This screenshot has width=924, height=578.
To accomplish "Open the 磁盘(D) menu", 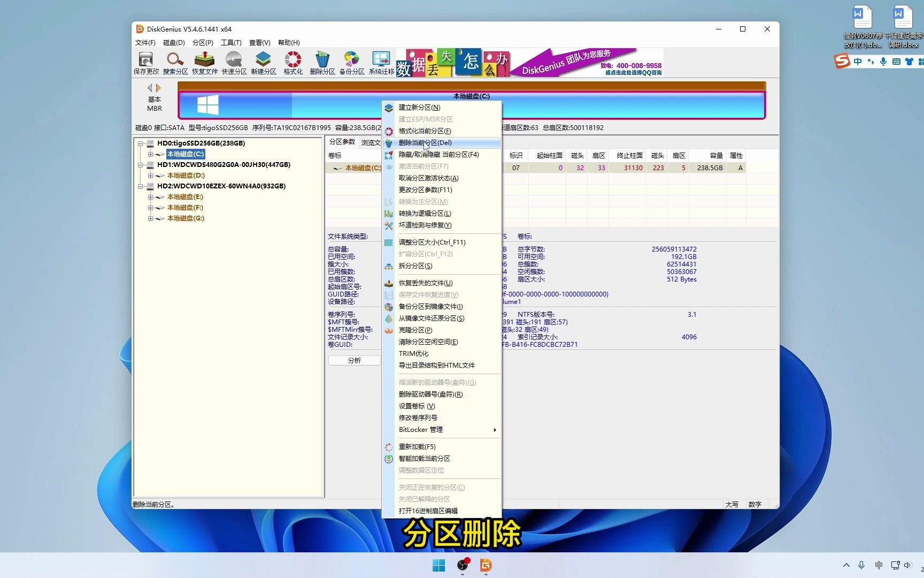I will click(174, 43).
